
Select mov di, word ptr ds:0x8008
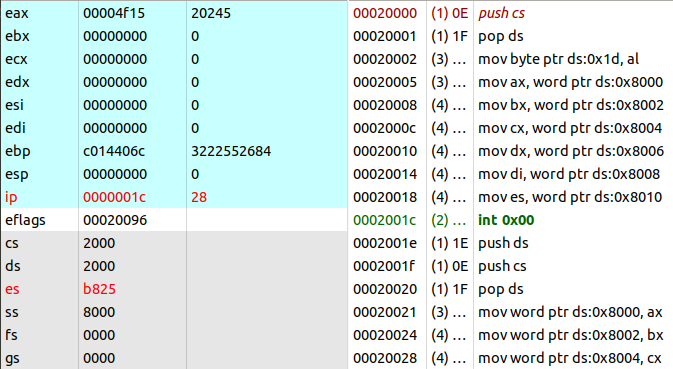coord(569,174)
